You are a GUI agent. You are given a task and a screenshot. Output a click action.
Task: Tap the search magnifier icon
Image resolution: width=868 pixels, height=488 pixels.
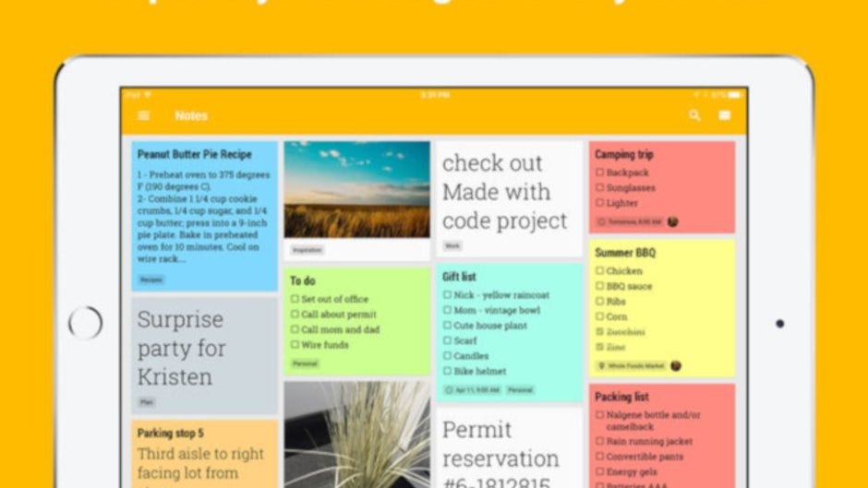coord(694,115)
